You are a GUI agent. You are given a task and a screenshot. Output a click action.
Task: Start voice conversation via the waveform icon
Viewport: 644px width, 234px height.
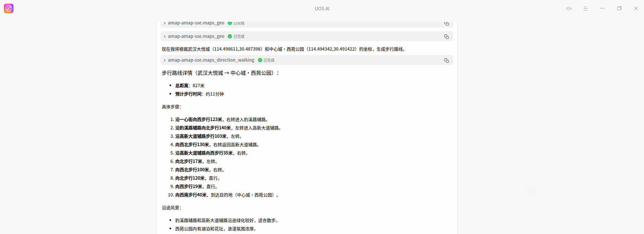click(569, 8)
